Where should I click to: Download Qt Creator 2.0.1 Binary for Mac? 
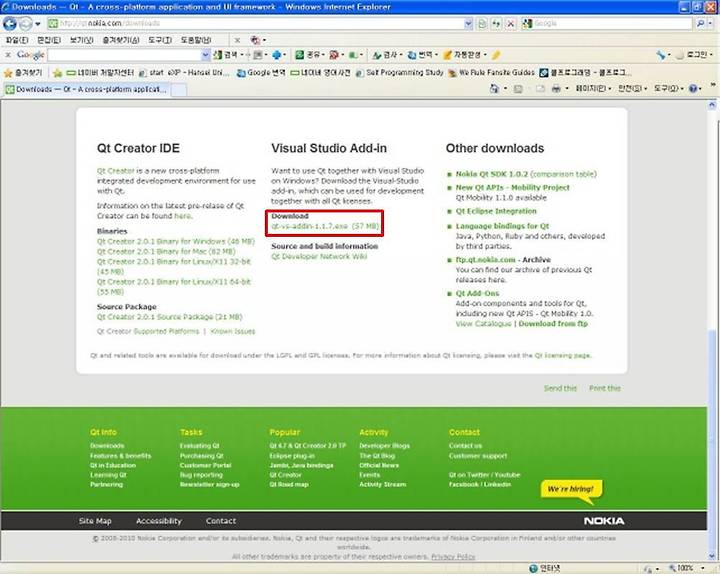click(166, 252)
